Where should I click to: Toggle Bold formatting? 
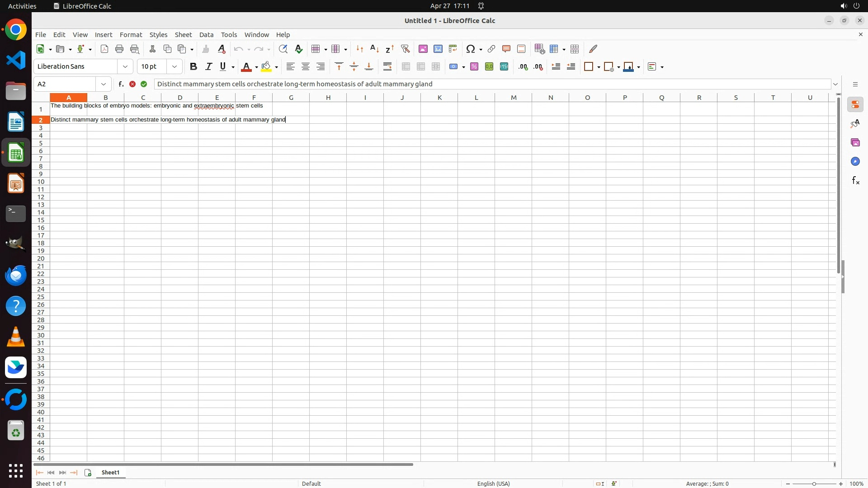click(193, 67)
